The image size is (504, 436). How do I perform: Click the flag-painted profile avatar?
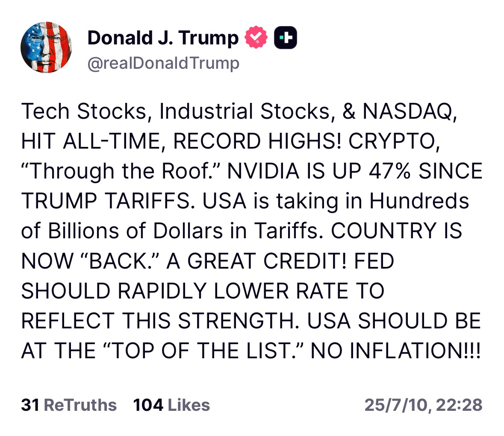pos(46,47)
